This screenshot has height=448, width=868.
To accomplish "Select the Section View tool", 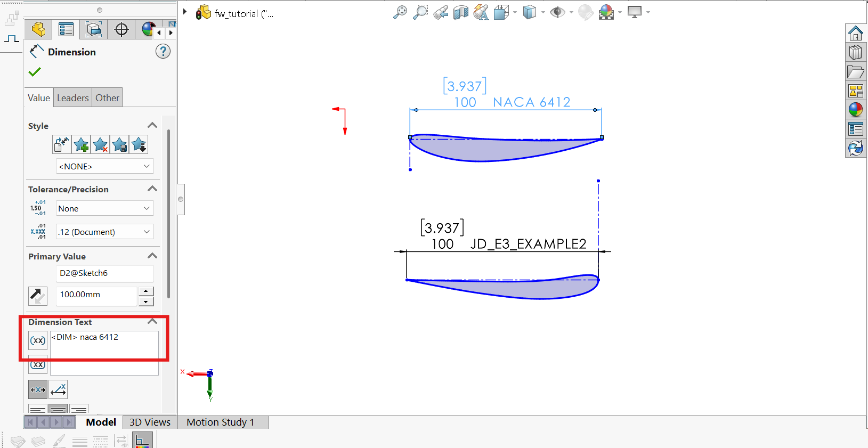I will [460, 12].
